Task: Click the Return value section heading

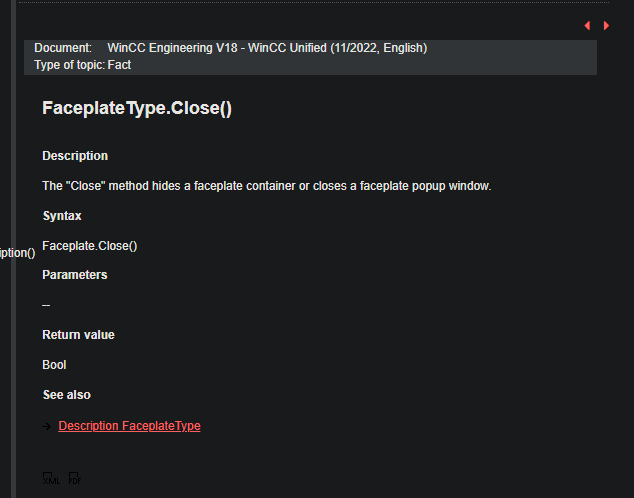Action: click(78, 335)
